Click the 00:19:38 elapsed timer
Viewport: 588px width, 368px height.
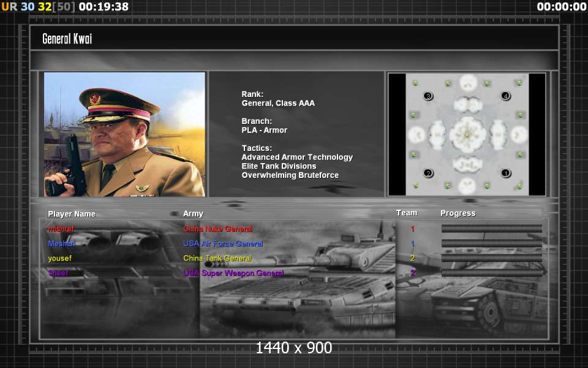[104, 7]
